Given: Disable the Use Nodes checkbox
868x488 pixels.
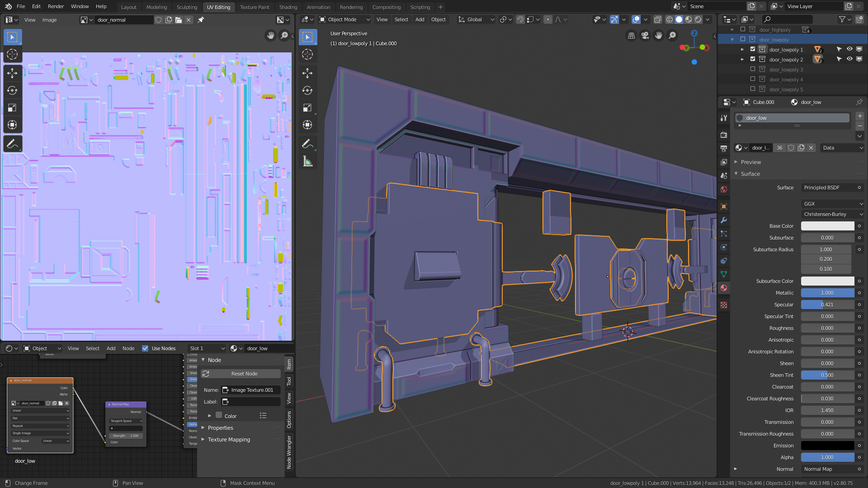Looking at the screenshot, I should click(145, 348).
